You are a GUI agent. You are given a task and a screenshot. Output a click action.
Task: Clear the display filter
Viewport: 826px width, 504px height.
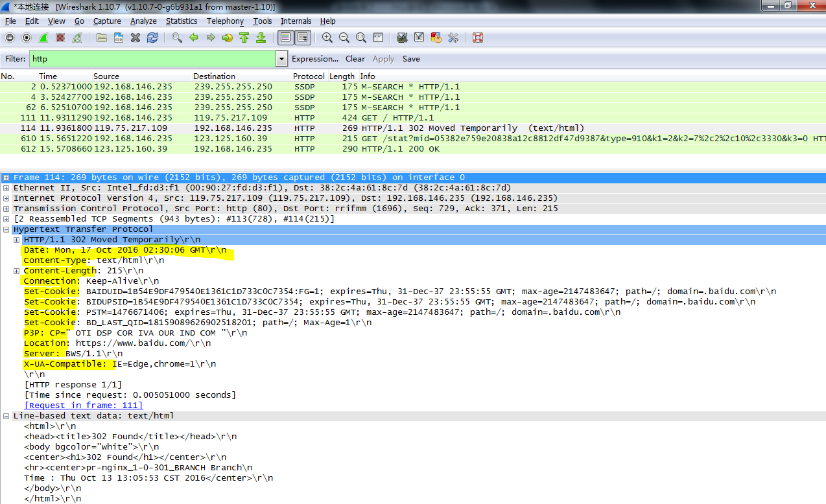click(x=355, y=59)
